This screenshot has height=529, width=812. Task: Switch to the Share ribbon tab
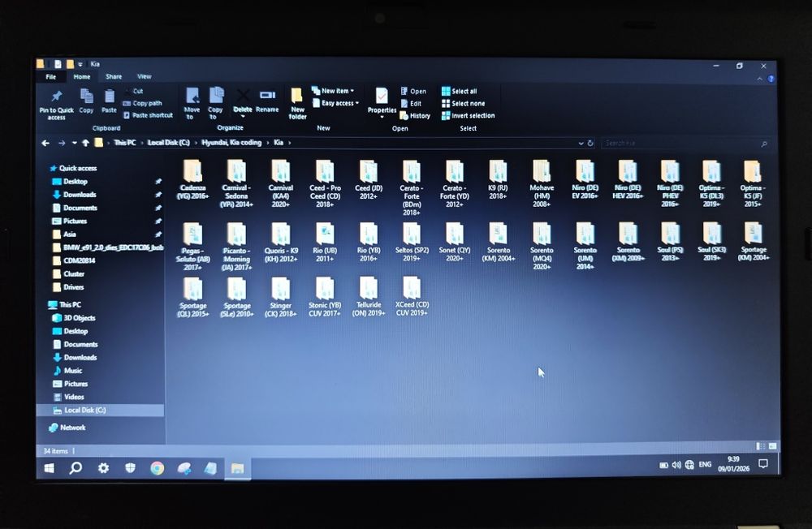114,76
